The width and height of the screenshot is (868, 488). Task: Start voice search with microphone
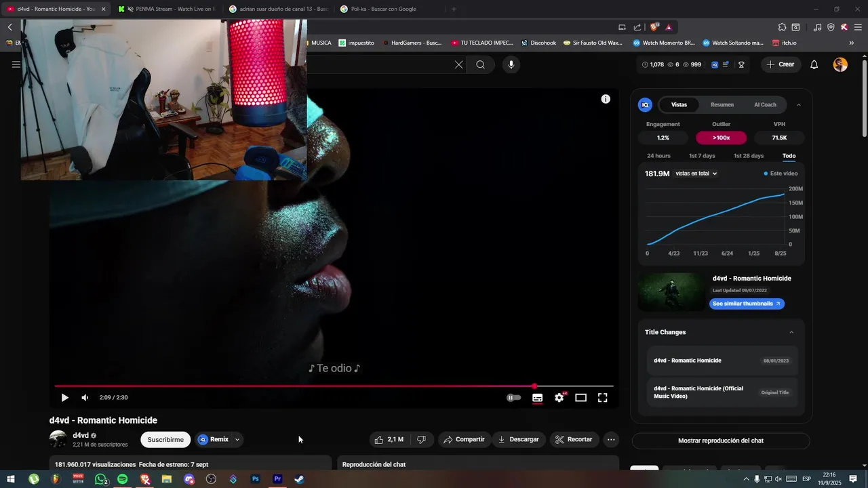point(511,64)
